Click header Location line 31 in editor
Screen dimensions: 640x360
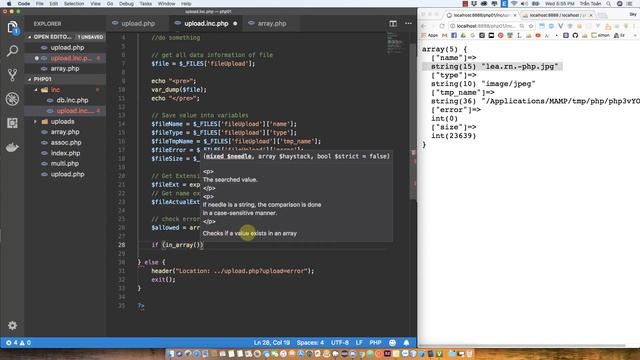click(233, 271)
